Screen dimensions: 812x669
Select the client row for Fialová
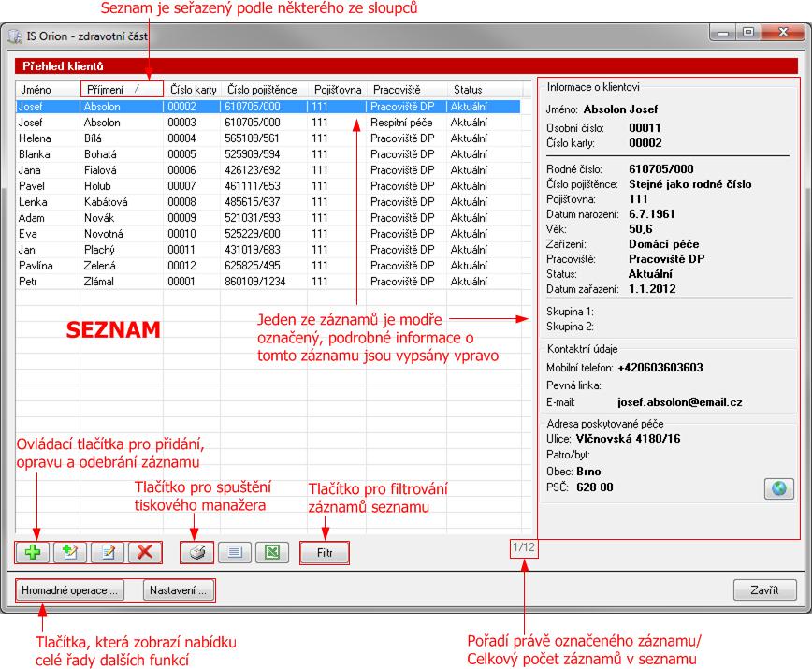coord(268,170)
